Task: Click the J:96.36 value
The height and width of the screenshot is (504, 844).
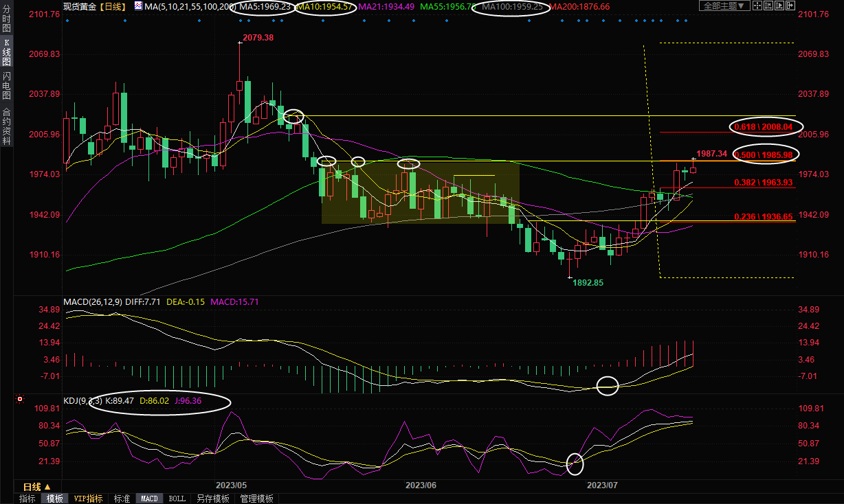Action: (x=188, y=400)
